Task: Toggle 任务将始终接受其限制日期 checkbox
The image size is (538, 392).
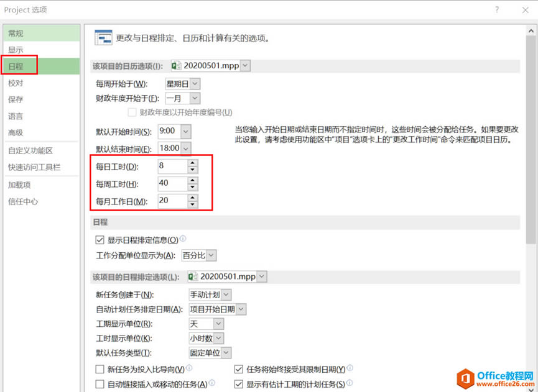Action: point(238,369)
